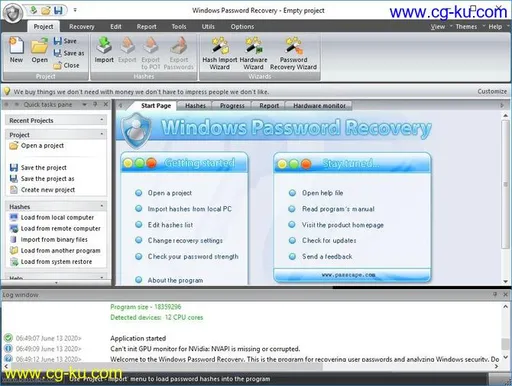Close the Log window panel
Viewport: 512px width, 386px height.
tap(505, 294)
